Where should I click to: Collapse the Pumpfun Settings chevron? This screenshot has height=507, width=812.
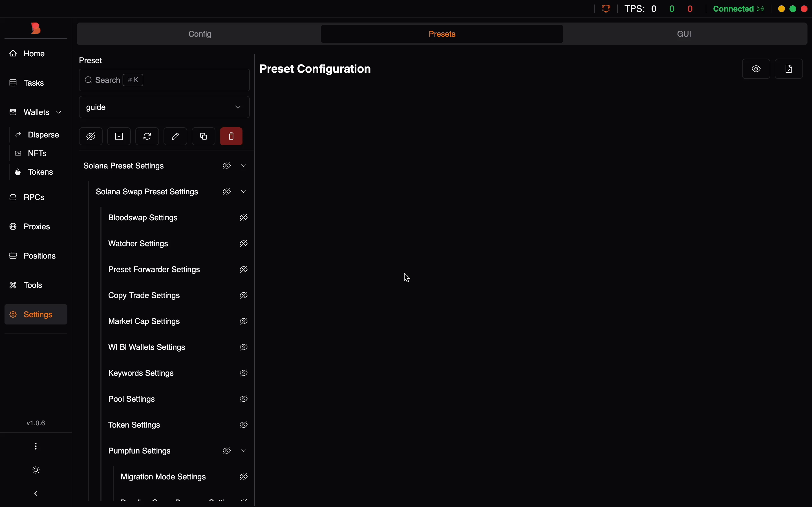pyautogui.click(x=244, y=451)
